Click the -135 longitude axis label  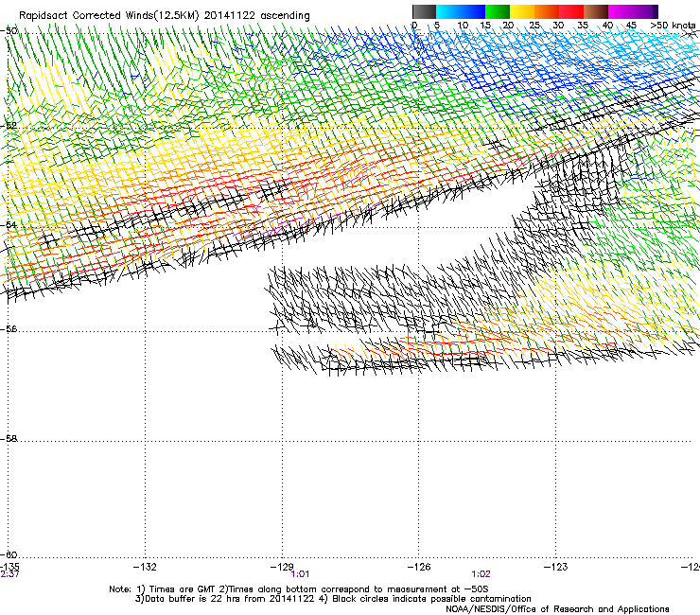coord(9,567)
